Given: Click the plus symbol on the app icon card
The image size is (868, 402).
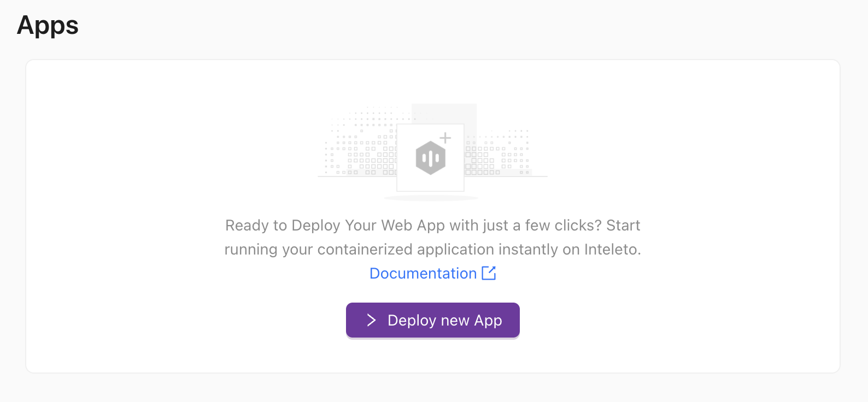Looking at the screenshot, I should click(x=445, y=138).
